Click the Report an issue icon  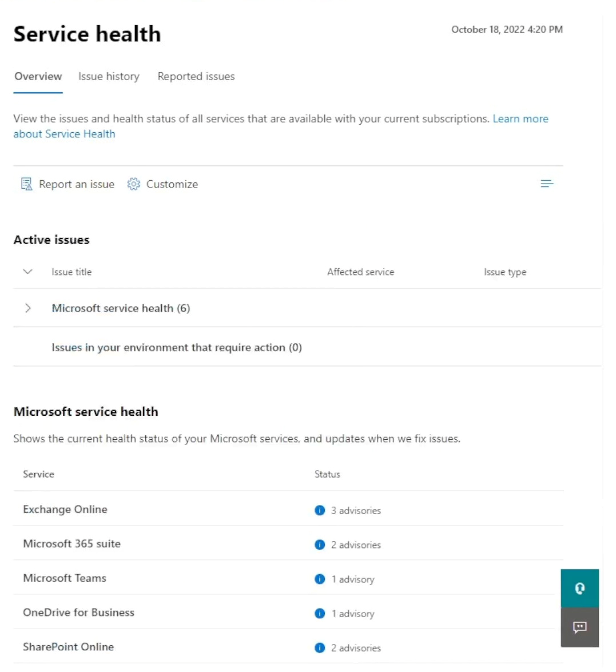click(x=26, y=184)
